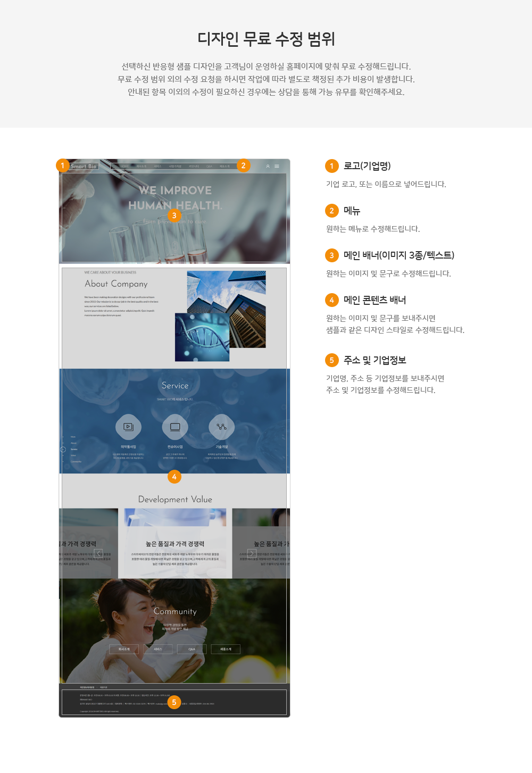Click the previous arrow in Development Value slider
This screenshot has height=773, width=532.
coord(98,553)
